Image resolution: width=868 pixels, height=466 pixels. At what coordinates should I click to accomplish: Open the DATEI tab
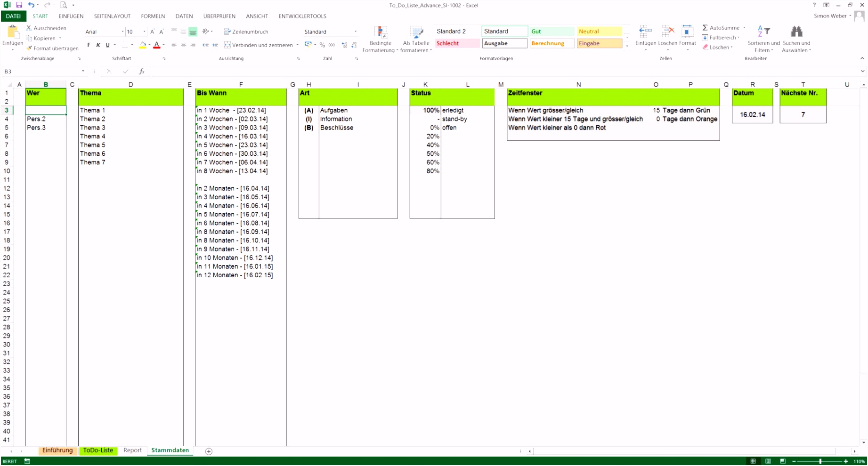click(13, 16)
